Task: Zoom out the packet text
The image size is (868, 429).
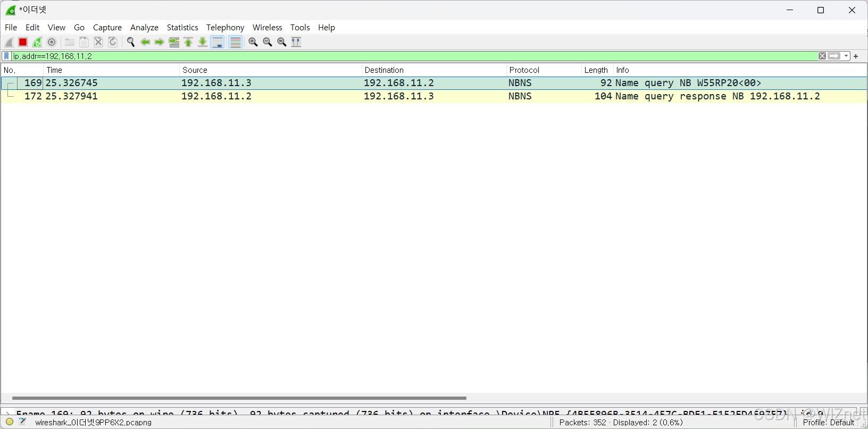Action: (268, 42)
